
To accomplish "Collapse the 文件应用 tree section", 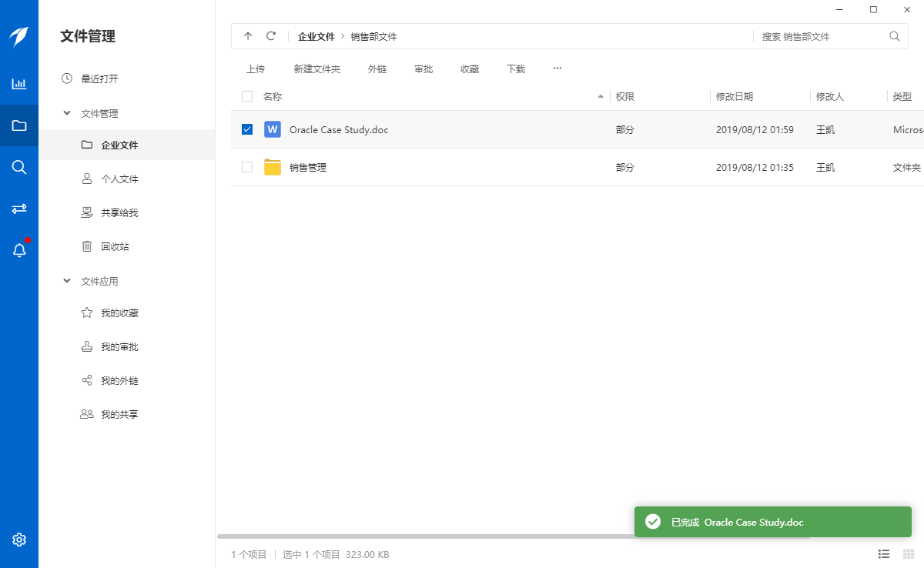I will coord(66,281).
